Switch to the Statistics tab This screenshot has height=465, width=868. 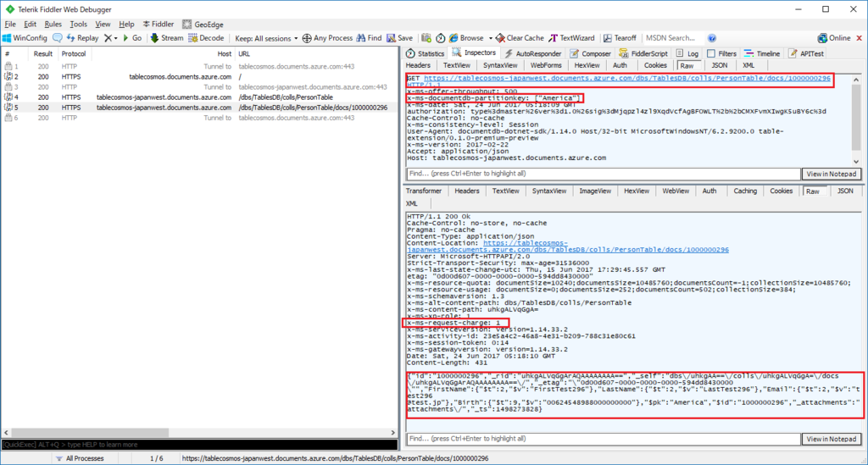click(x=425, y=53)
